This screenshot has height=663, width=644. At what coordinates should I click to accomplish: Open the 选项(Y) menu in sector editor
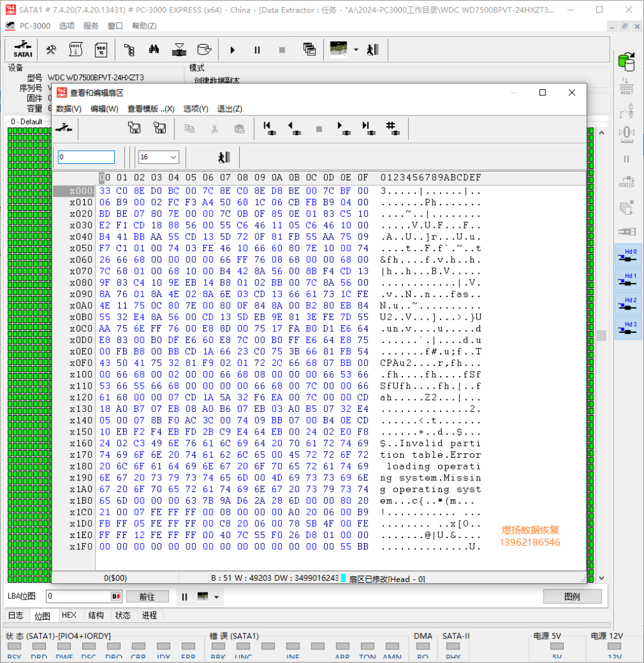[x=196, y=109]
